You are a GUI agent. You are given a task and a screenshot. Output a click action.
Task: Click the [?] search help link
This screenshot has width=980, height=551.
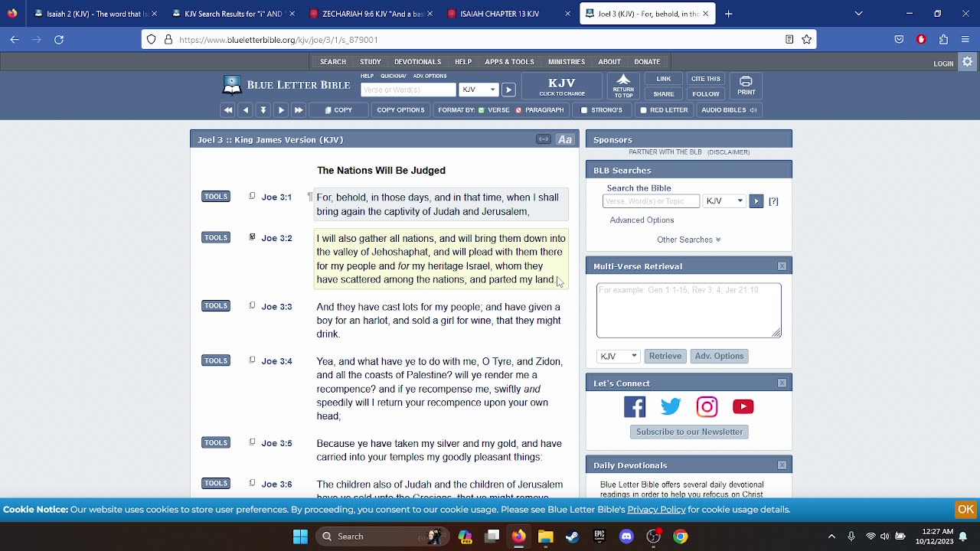click(x=773, y=201)
